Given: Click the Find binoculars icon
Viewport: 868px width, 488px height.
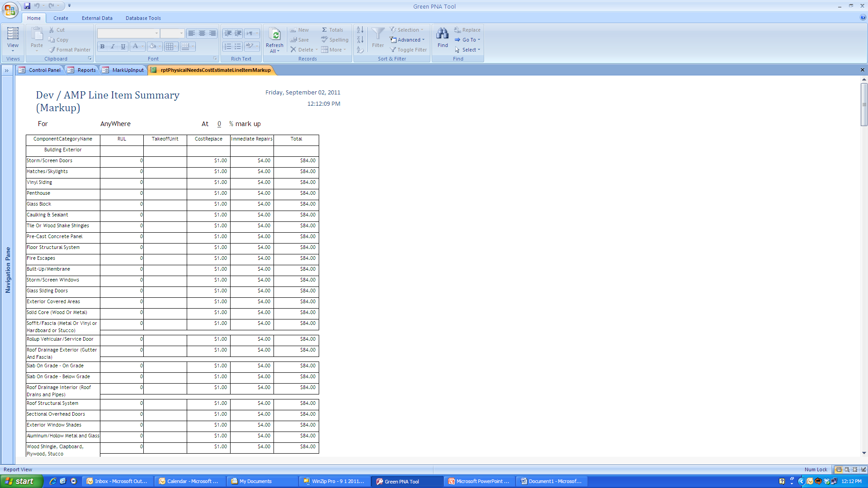Looking at the screenshot, I should 443,34.
